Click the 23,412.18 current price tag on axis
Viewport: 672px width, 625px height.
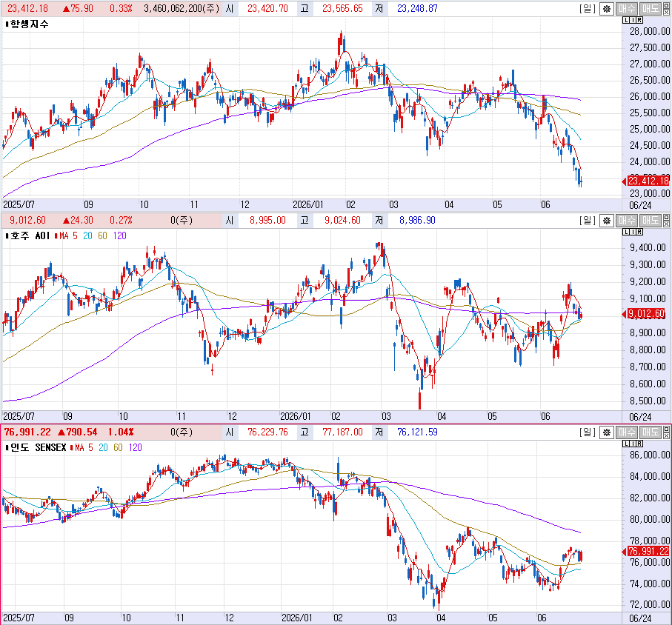(x=648, y=181)
